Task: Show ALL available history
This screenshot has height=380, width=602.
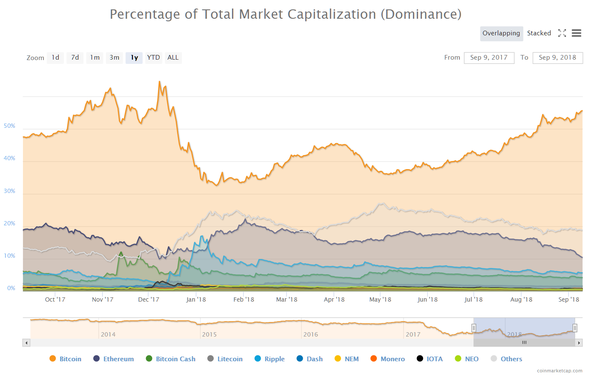Action: click(173, 58)
